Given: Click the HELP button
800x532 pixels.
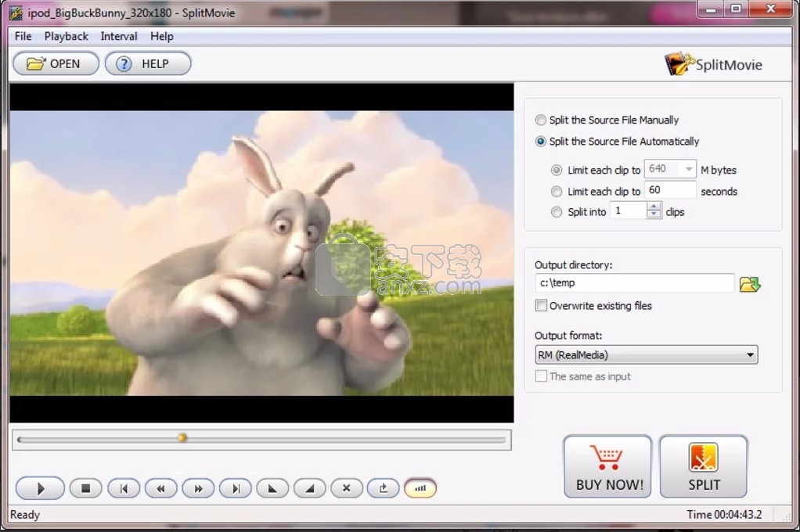Looking at the screenshot, I should pos(148,63).
